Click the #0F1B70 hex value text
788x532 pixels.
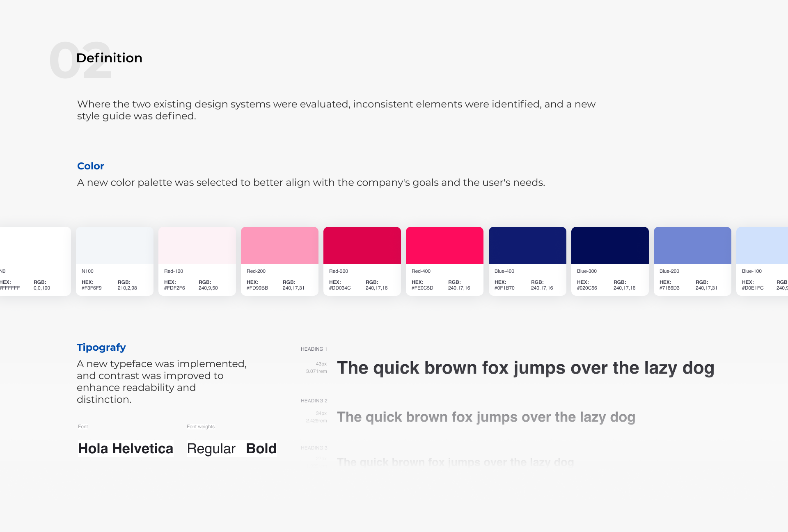click(x=504, y=288)
